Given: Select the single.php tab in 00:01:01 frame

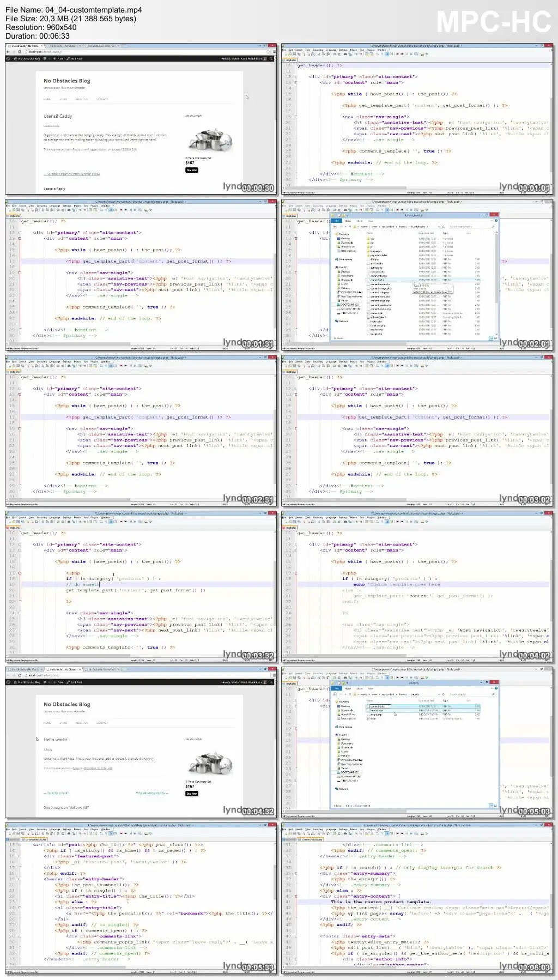Looking at the screenshot, I should tap(290, 60).
